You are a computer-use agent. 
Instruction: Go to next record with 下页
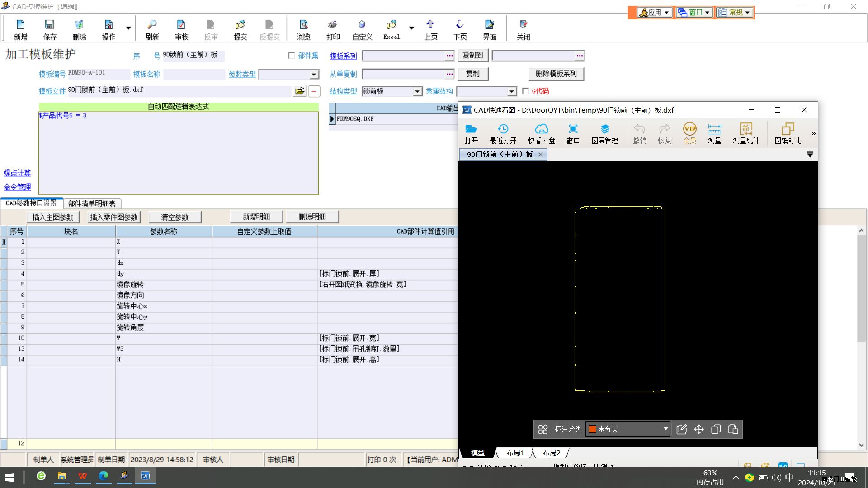(x=460, y=30)
